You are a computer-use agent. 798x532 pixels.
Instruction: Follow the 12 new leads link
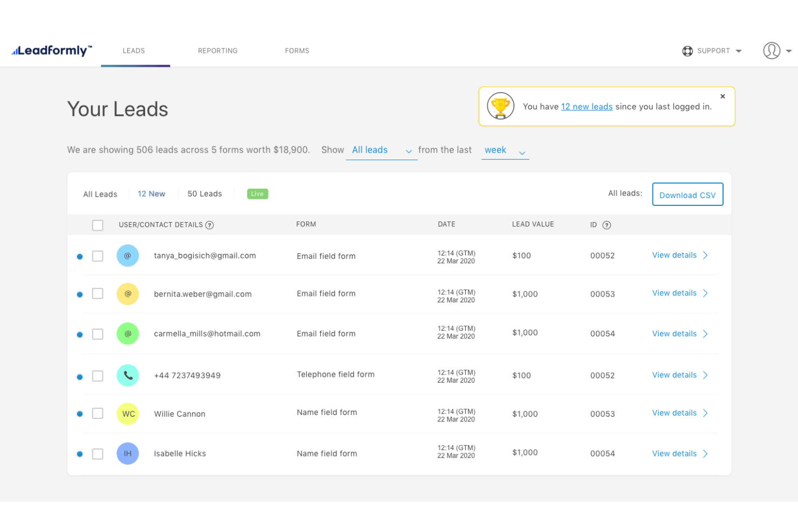coord(587,106)
